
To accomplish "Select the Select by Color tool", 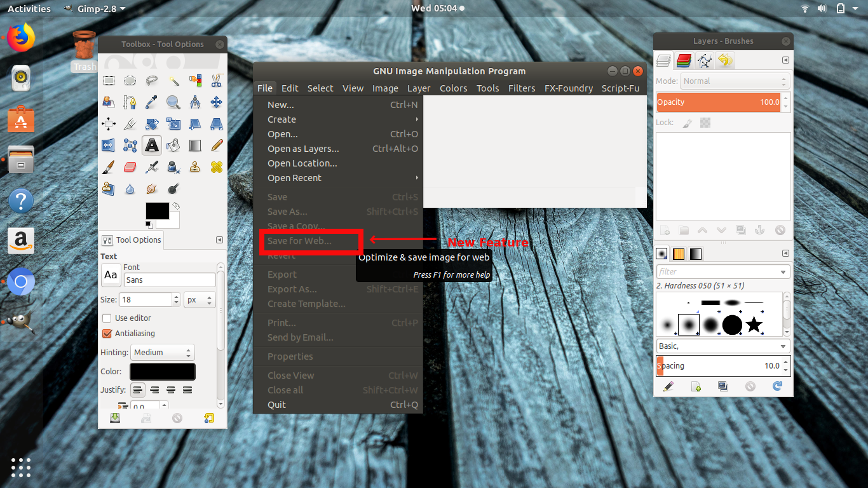I will point(195,81).
